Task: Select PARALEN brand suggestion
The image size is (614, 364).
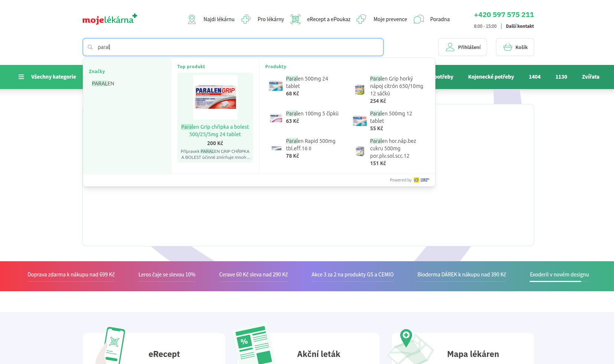Action: pyautogui.click(x=103, y=83)
